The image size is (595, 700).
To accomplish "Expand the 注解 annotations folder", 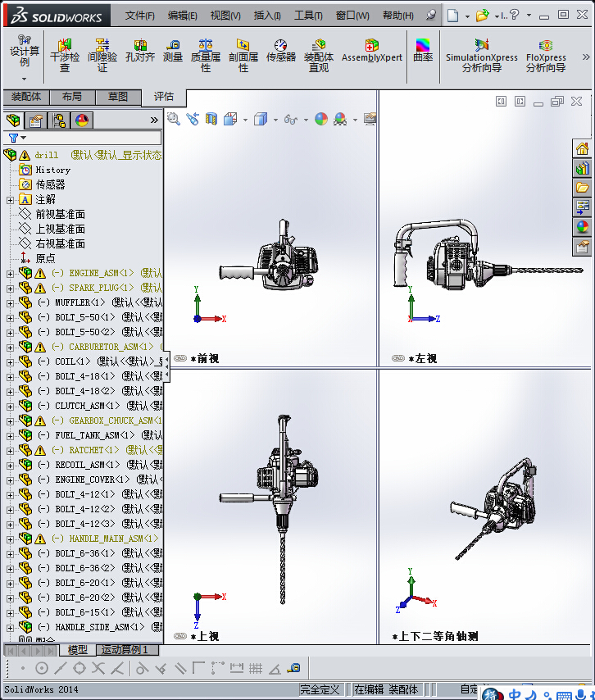I will [10, 200].
